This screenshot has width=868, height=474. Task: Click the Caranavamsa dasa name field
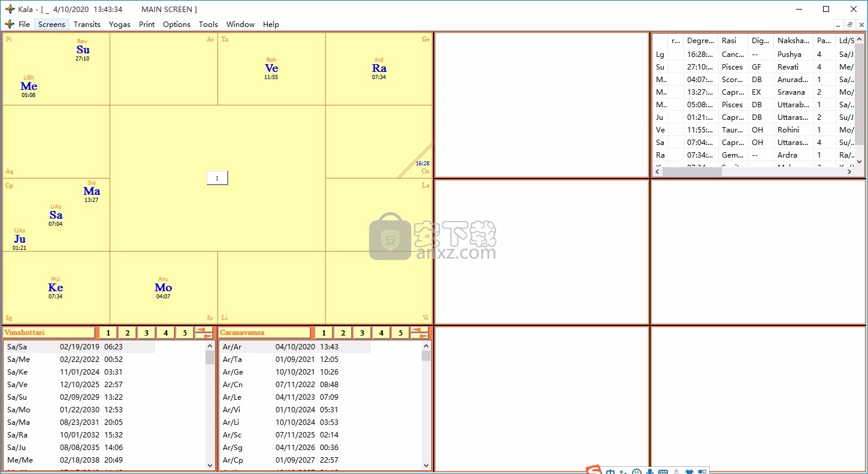tap(265, 333)
